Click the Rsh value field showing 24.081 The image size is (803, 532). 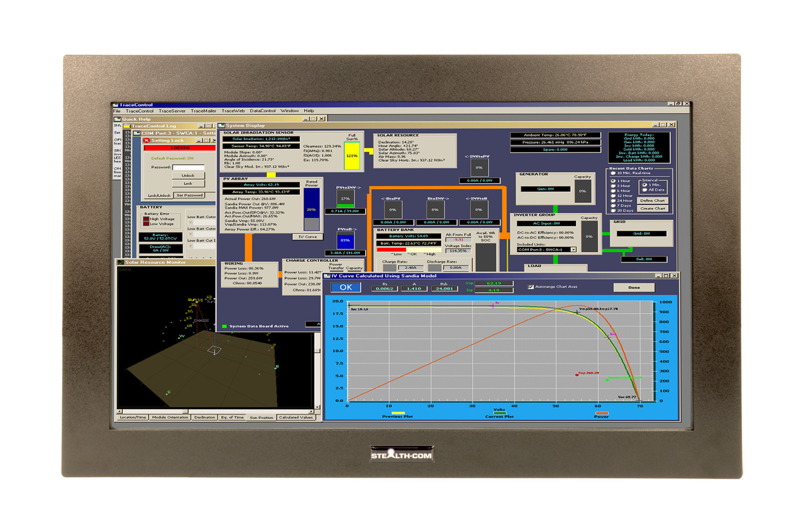[x=444, y=289]
